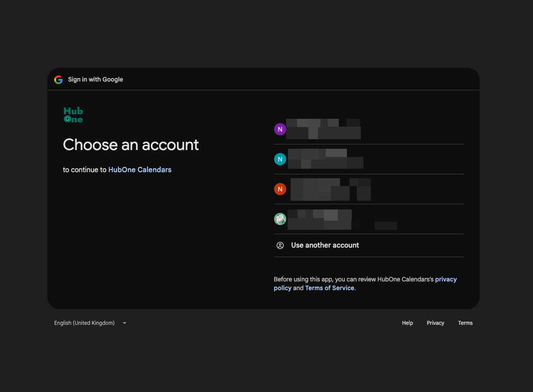Image resolution: width=533 pixels, height=392 pixels.
Task: Open Privacy in the footer
Action: [x=435, y=323]
